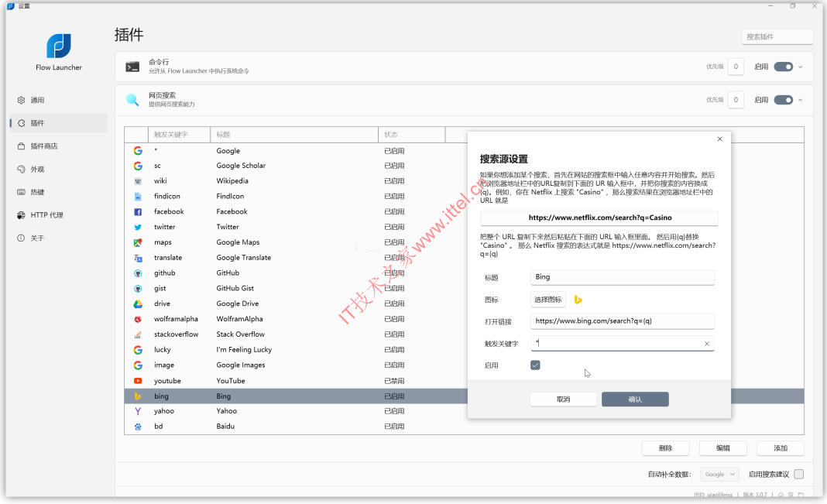
Task: Sort by status column header
Action: (x=412, y=135)
